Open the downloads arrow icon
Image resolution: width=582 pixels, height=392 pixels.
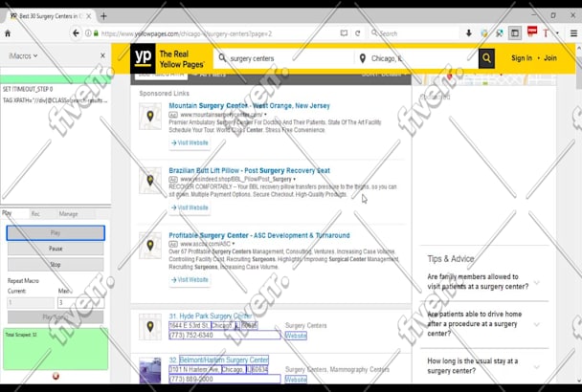point(469,33)
